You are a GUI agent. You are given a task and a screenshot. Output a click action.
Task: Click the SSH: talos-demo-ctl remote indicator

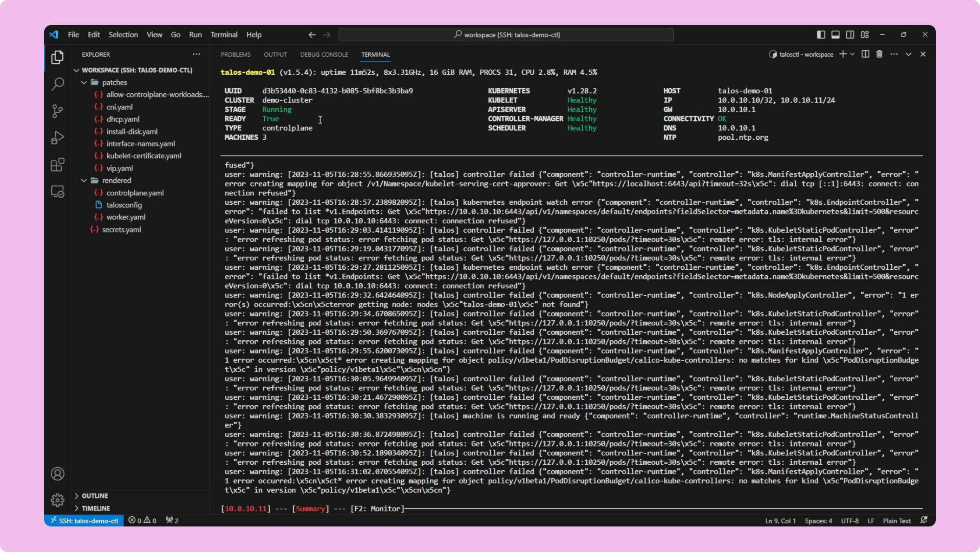pyautogui.click(x=84, y=520)
